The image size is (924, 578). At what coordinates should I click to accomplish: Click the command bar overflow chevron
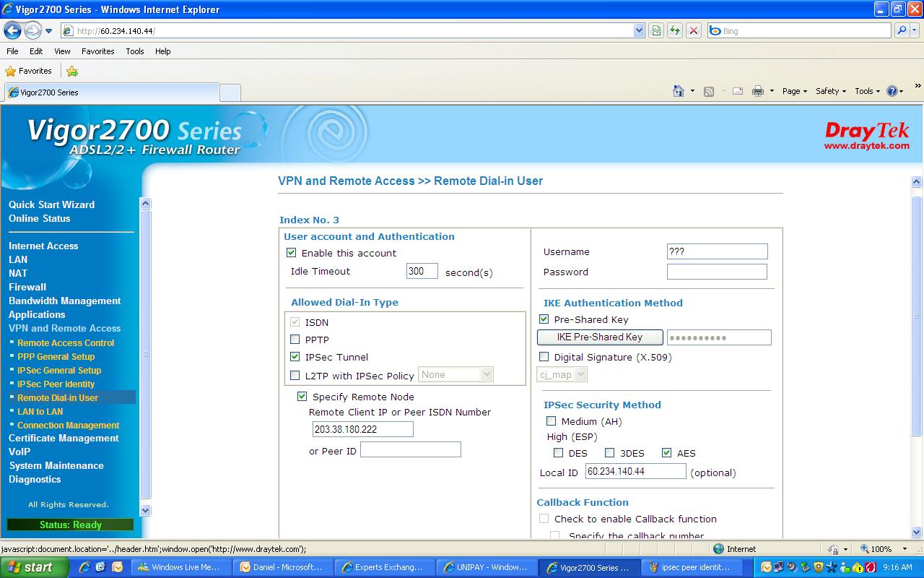918,87
